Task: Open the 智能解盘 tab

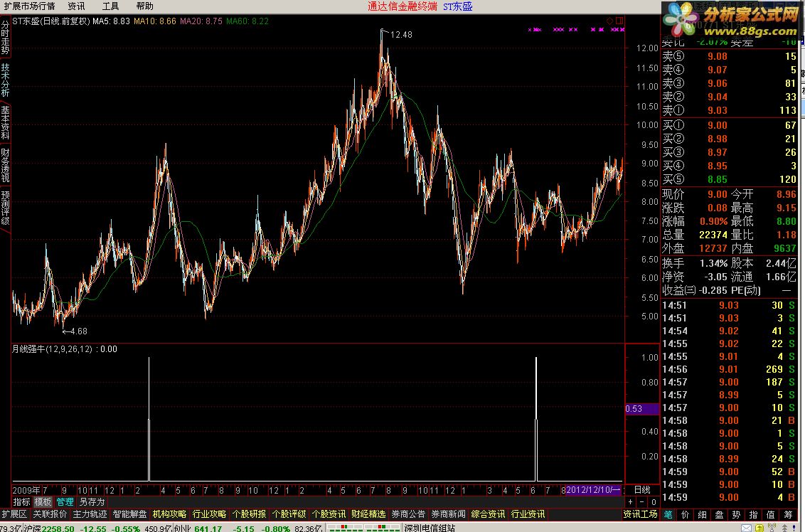Action: point(130,514)
